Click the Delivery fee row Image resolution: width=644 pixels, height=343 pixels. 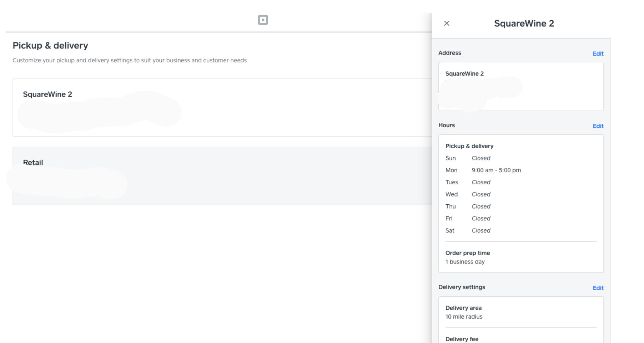(462, 339)
